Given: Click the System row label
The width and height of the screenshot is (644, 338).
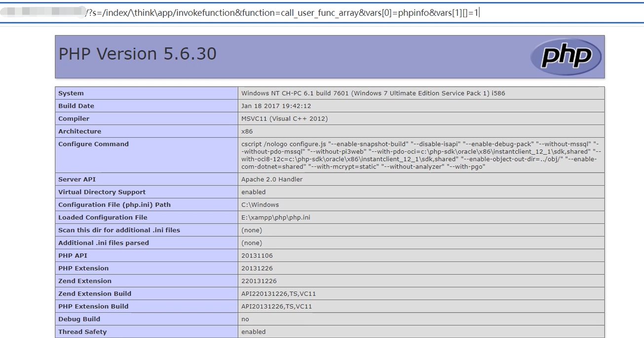Looking at the screenshot, I should pos(71,93).
